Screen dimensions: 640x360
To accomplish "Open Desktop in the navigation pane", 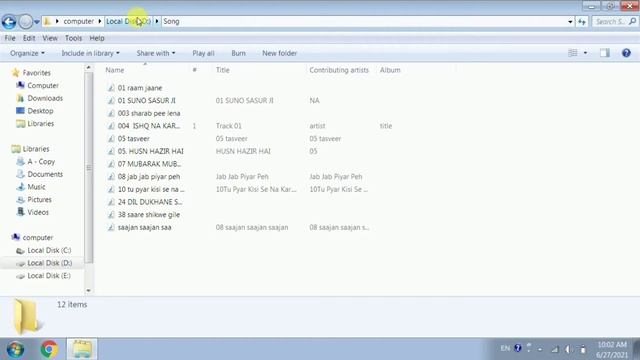I will click(40, 111).
